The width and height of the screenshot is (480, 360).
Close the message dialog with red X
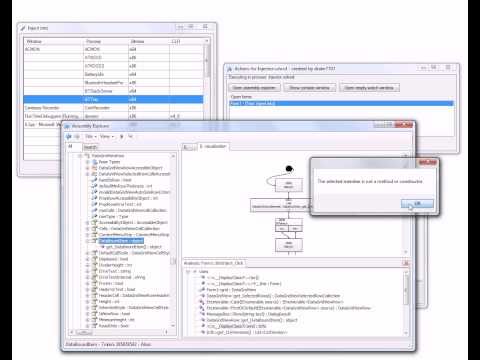428,162
